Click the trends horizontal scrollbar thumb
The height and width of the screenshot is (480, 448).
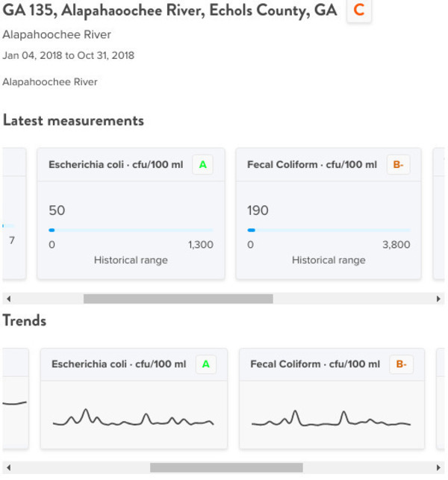226,468
